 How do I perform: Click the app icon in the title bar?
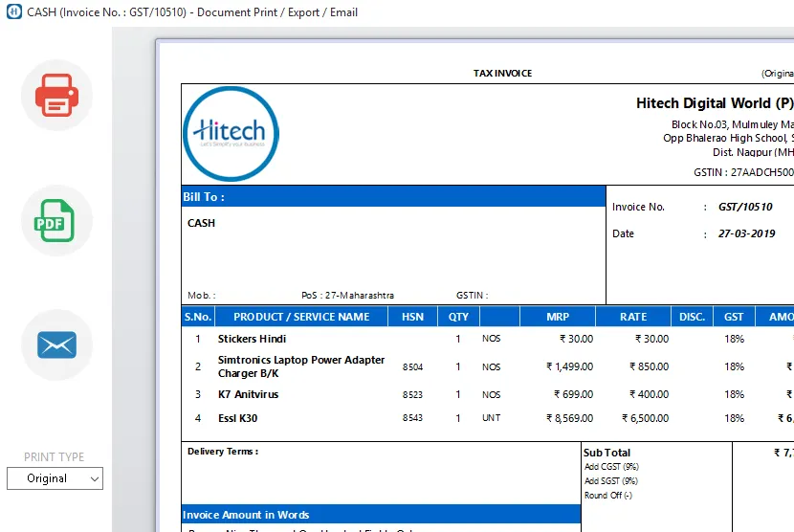click(x=13, y=12)
